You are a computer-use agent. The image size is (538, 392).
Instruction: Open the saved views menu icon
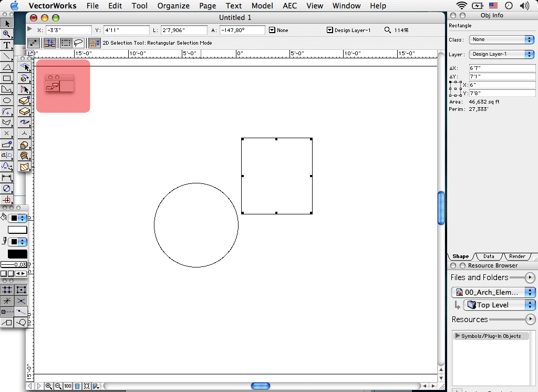96,386
